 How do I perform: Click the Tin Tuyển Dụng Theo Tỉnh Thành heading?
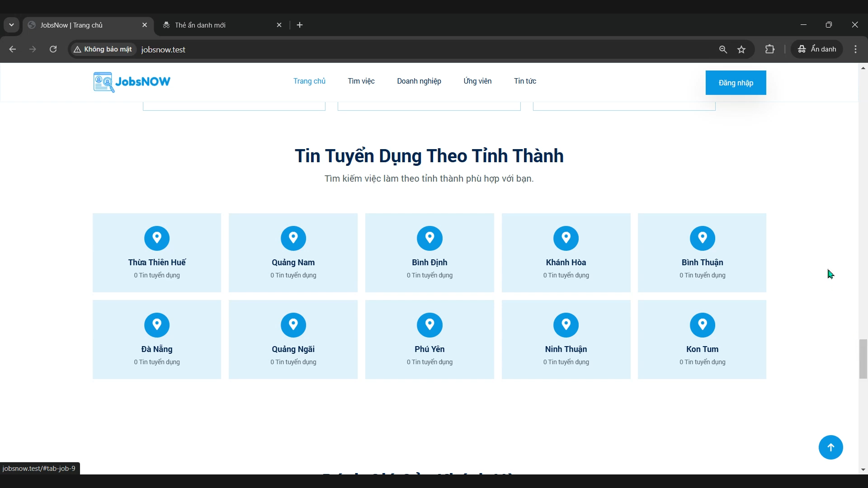tap(429, 156)
